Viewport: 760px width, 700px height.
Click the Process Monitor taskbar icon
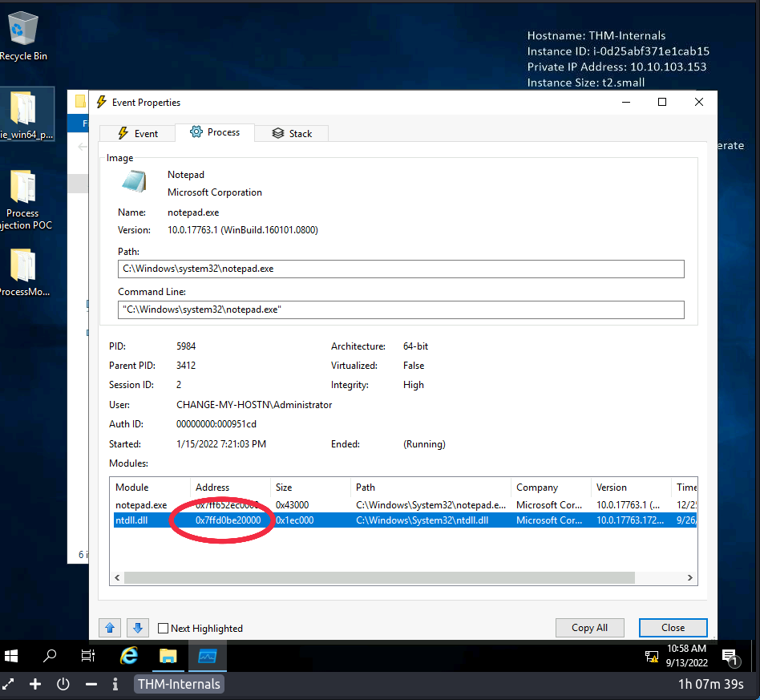click(208, 656)
